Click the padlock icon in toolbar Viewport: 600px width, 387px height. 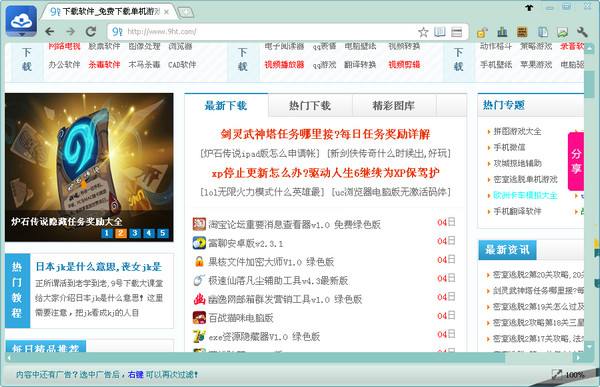[x=482, y=32]
